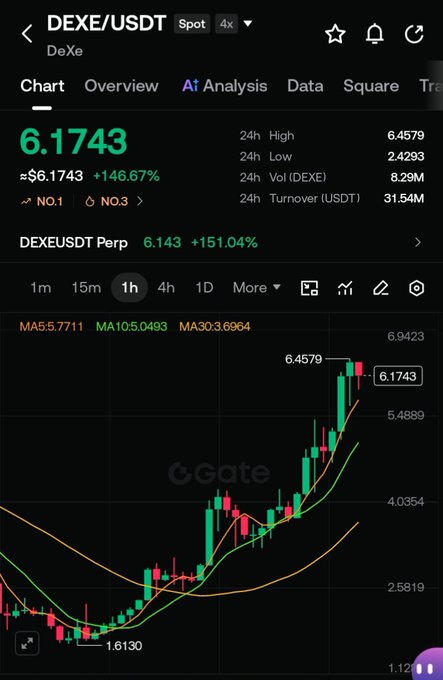Switch to the Data tab
This screenshot has width=443, height=680.
[x=305, y=86]
